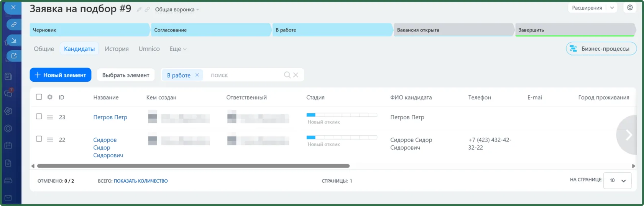Screen dimensions: 644x206
Task: Open grid column settings gear
Action: 50,97
